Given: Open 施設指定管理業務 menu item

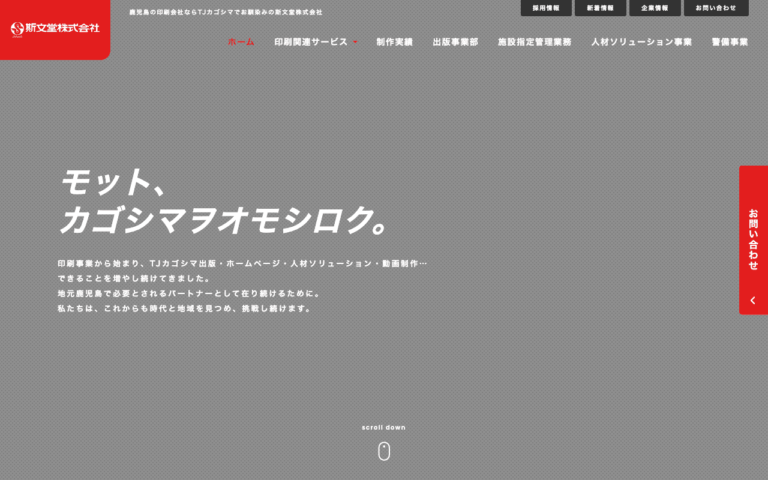Looking at the screenshot, I should point(534,42).
